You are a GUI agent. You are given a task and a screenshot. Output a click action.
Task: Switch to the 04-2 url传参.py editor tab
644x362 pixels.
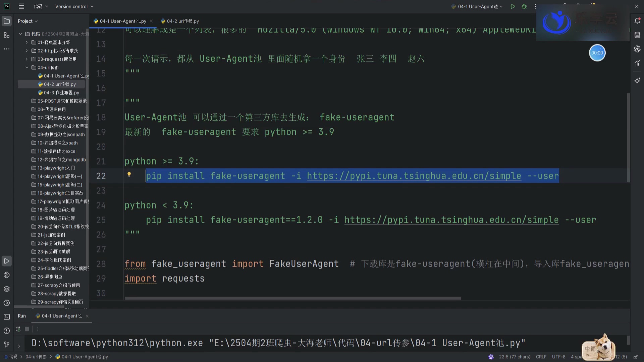point(182,21)
